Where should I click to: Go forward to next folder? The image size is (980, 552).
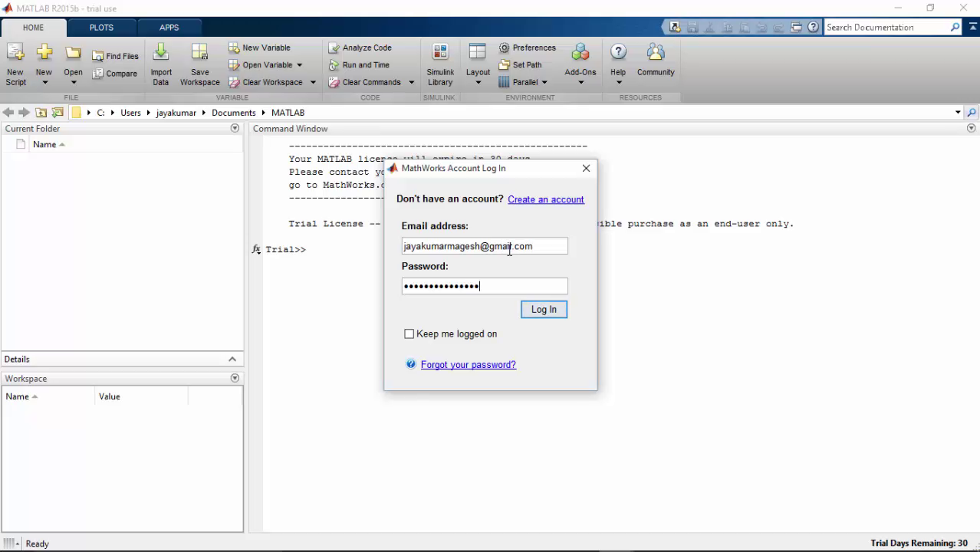coord(24,113)
